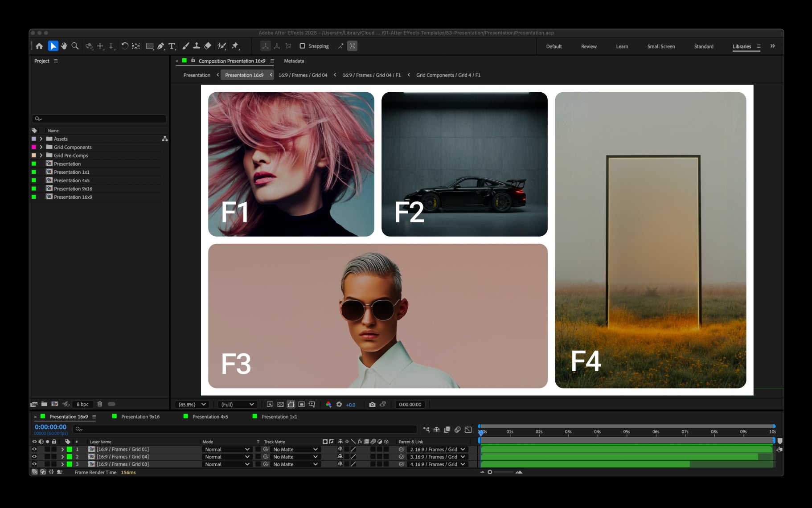
Task: Click the 8 bpc color depth button
Action: tap(82, 404)
